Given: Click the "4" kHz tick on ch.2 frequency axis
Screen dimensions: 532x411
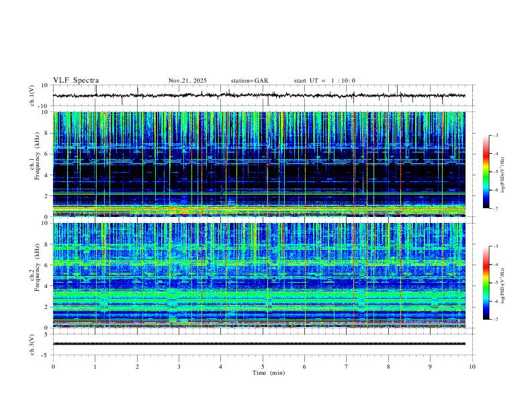Looking at the screenshot, I should click(46, 286).
